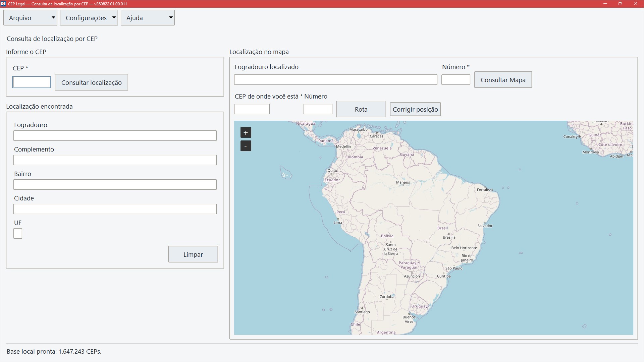Click the CEP Legal app icon in title bar
Viewport: 644px width, 362px height.
tap(3, 4)
